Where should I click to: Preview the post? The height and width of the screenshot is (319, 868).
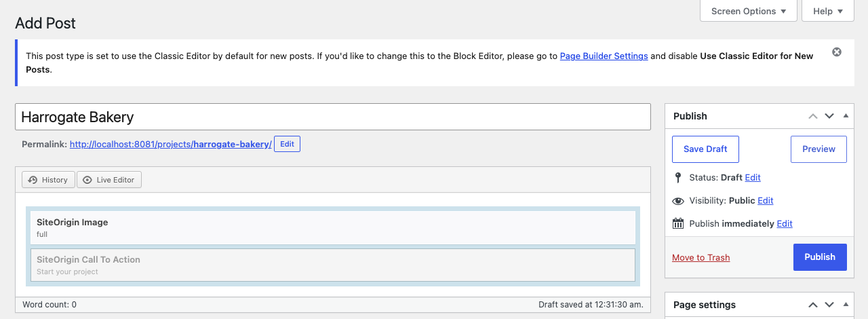point(818,149)
